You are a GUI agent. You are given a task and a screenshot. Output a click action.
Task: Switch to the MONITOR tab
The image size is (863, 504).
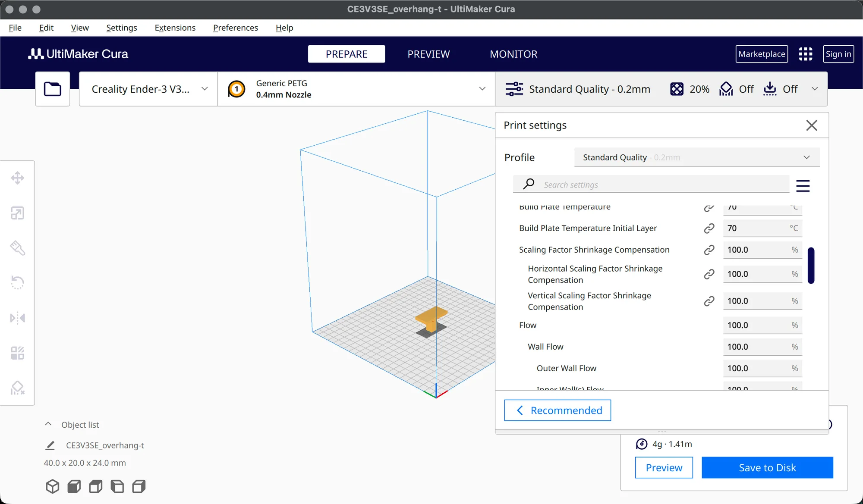click(x=513, y=54)
